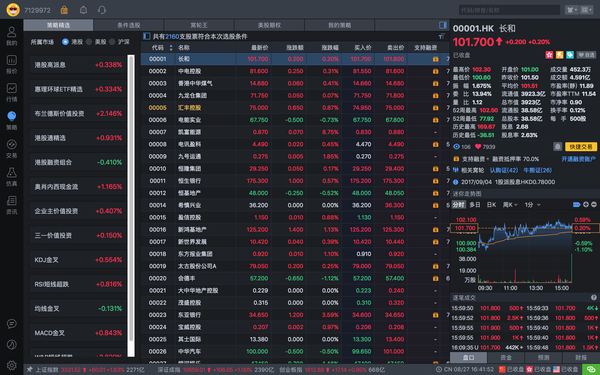600x375 pixels.
Task: Toggle right detail panel layout icon
Action: tap(442, 25)
